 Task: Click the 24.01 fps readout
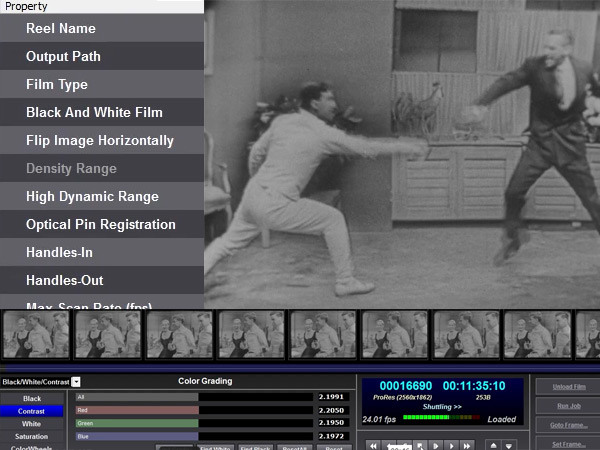(379, 419)
